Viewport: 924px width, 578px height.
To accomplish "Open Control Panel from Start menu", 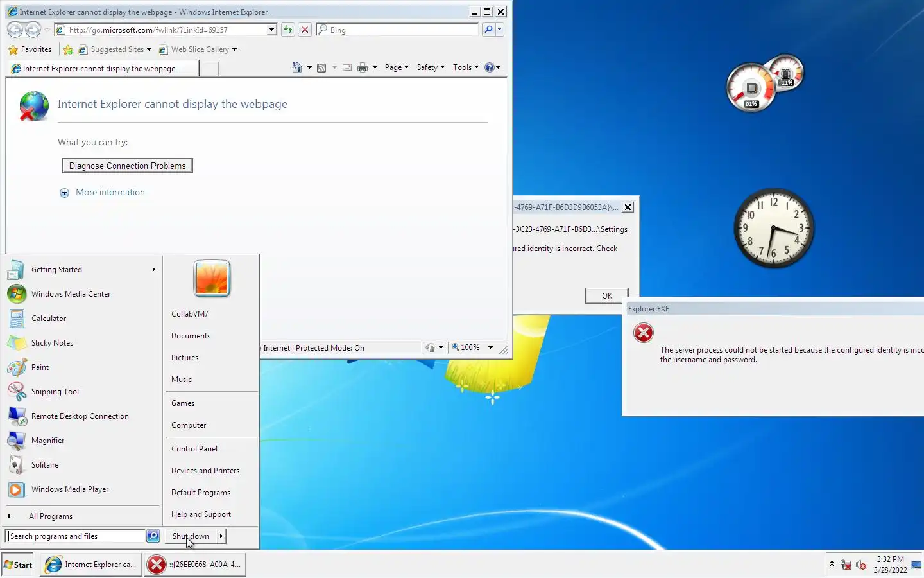I will coord(194,449).
